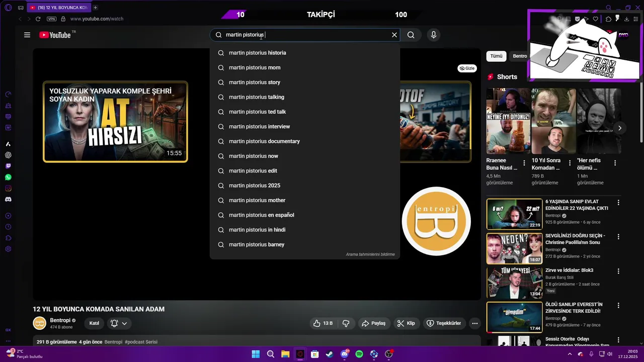Play the NEYİNE İYY DİYONUZ short thumbnail
This screenshot has height=362, width=644.
pos(508,121)
